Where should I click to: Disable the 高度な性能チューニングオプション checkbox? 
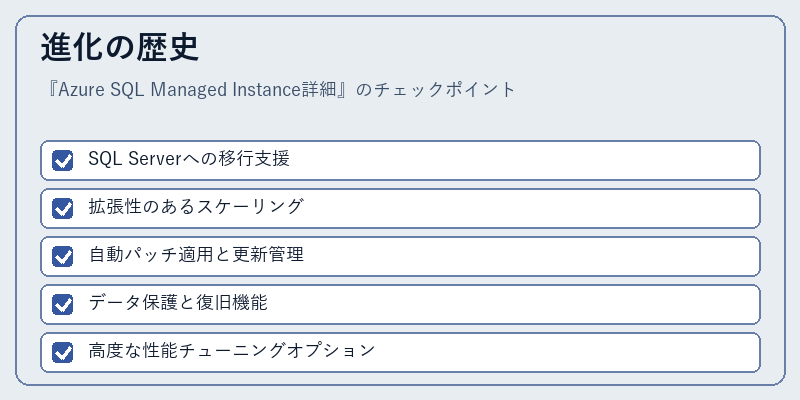(62, 352)
